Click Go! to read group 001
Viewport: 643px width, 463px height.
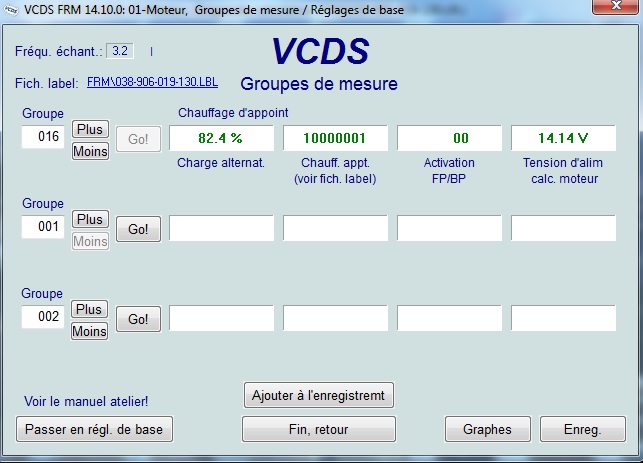[138, 229]
